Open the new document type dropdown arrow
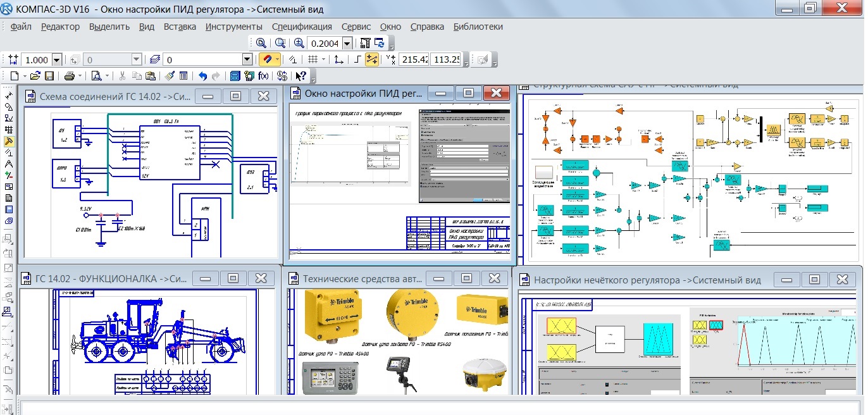The image size is (868, 415). point(25,76)
